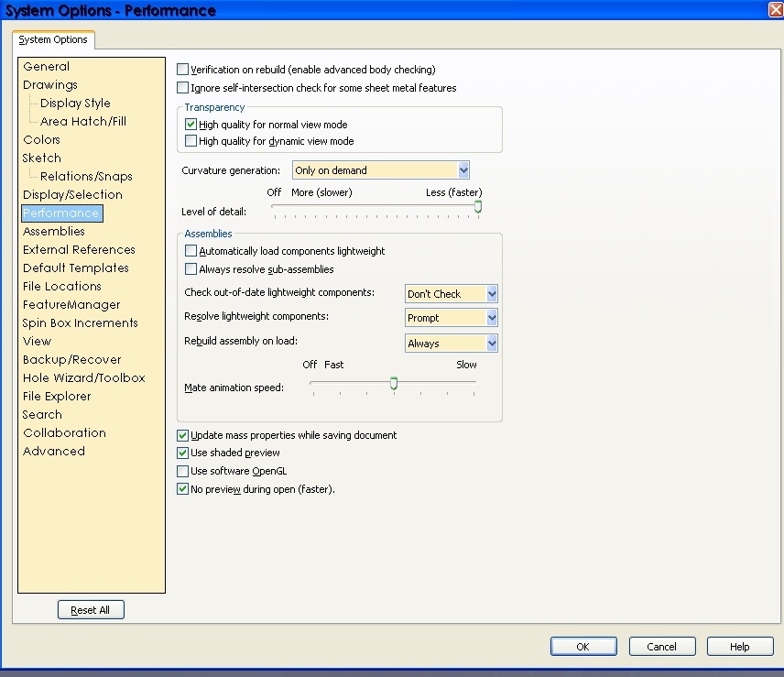784x677 pixels.
Task: Toggle Ignore self-intersection check checkbox
Action: pyautogui.click(x=182, y=88)
